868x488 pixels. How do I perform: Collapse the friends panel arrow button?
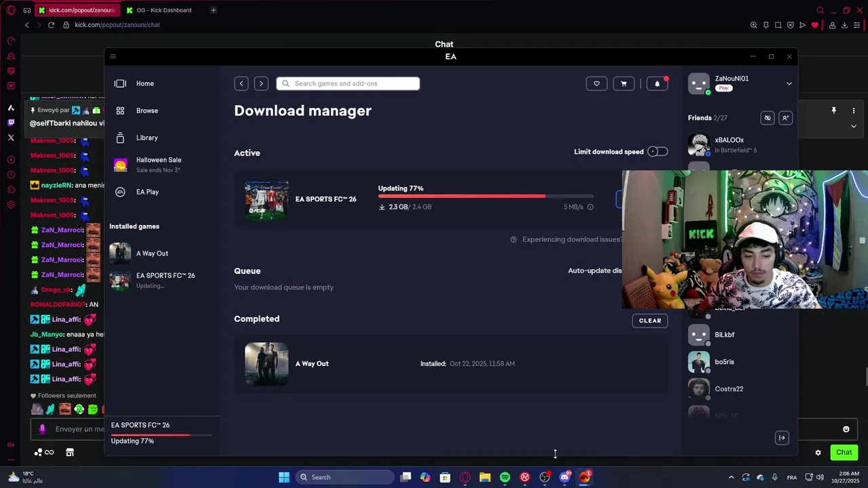(782, 438)
